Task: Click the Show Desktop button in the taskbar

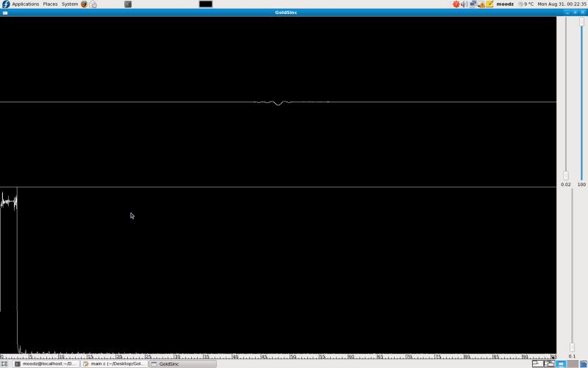Action: point(4,364)
